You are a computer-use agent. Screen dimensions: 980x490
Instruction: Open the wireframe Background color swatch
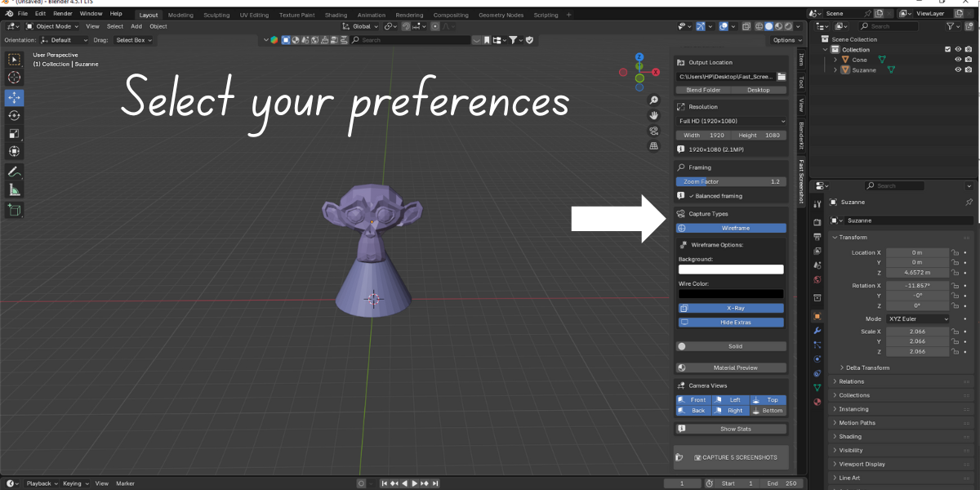(731, 269)
